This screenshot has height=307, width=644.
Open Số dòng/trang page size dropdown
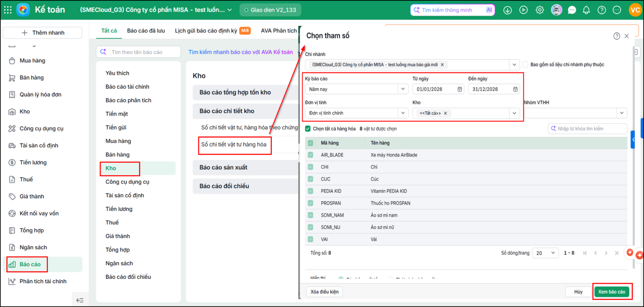(x=545, y=253)
